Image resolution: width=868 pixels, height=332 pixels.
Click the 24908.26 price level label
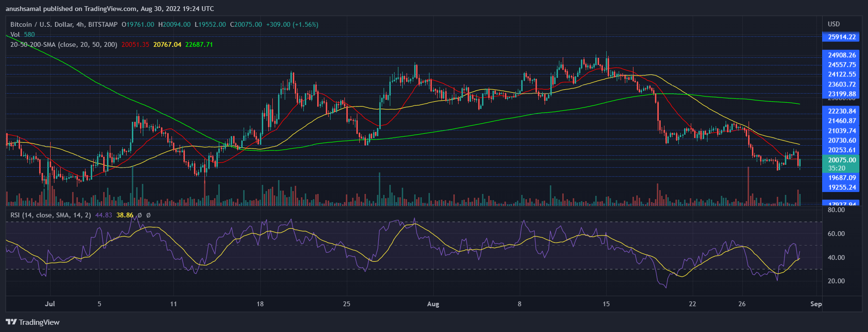coord(842,55)
